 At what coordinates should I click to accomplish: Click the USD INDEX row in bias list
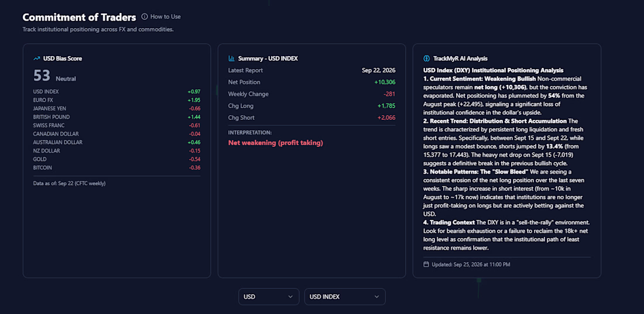(117, 92)
